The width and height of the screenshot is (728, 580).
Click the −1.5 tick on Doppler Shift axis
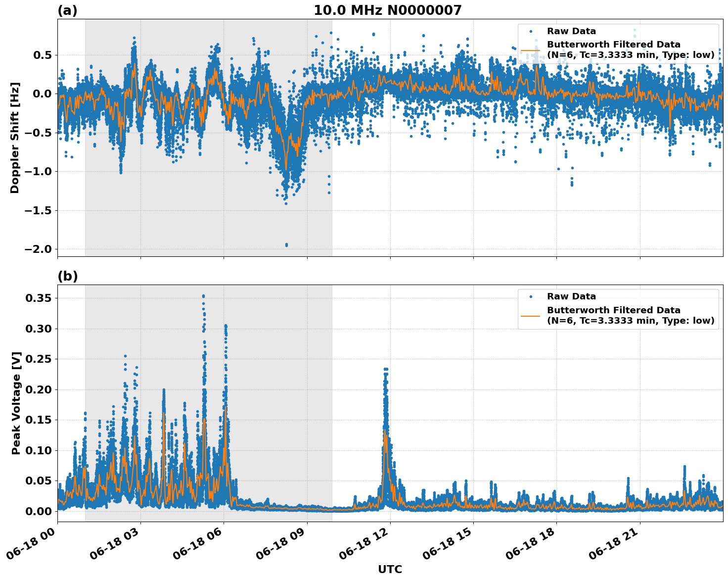click(x=38, y=210)
